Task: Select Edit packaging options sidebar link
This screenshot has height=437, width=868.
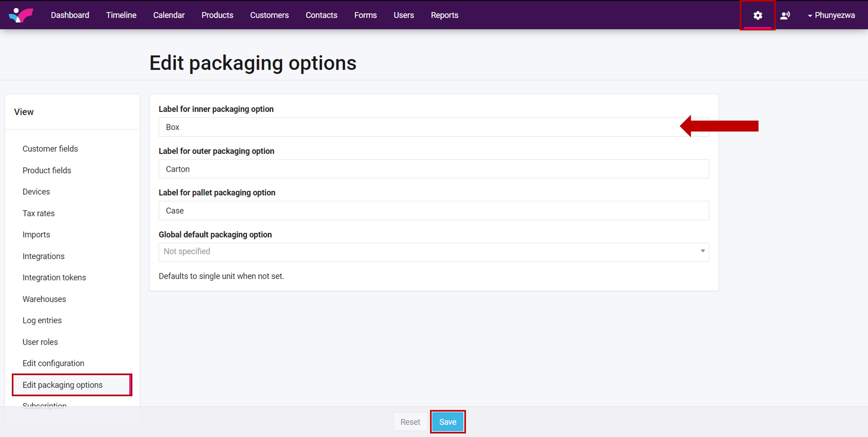Action: click(x=62, y=385)
